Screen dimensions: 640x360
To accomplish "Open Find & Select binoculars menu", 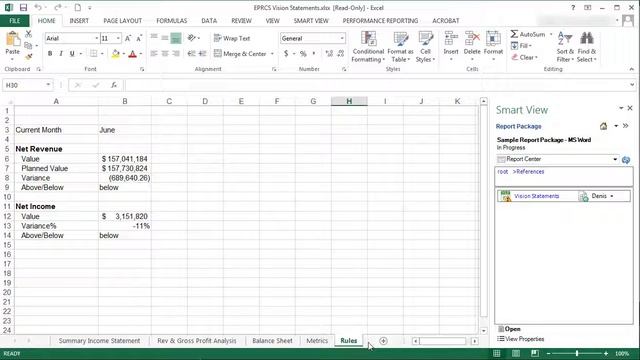I will (x=587, y=47).
